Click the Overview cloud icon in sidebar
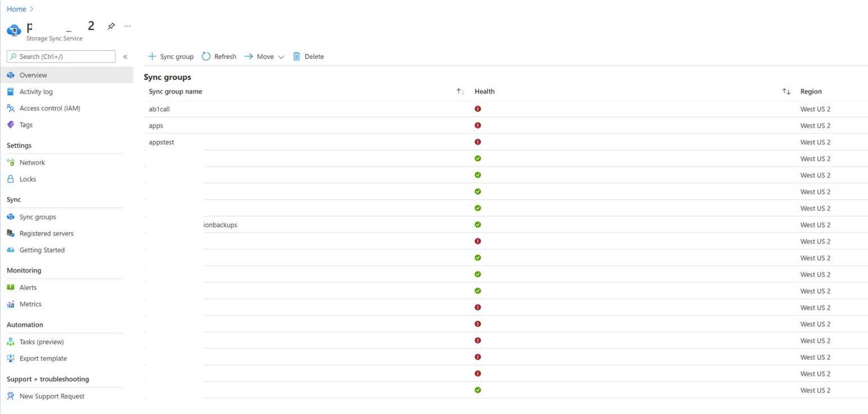This screenshot has height=414, width=868. coord(11,75)
